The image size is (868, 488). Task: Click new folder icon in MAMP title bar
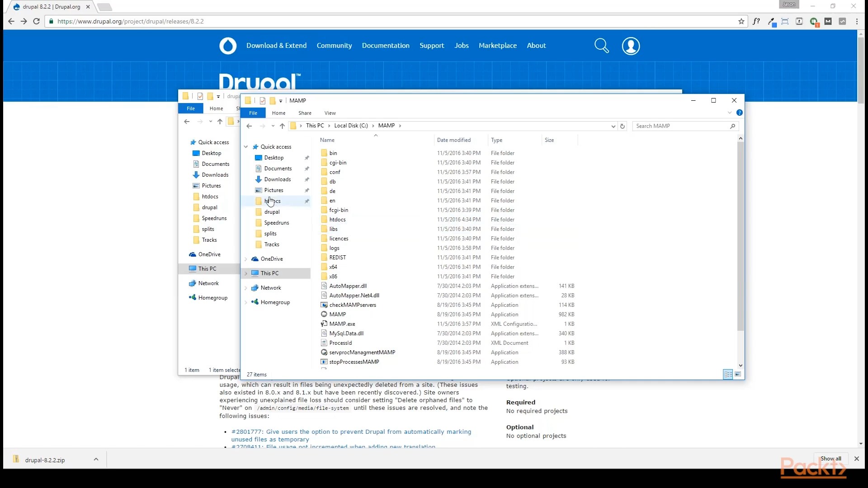point(273,100)
